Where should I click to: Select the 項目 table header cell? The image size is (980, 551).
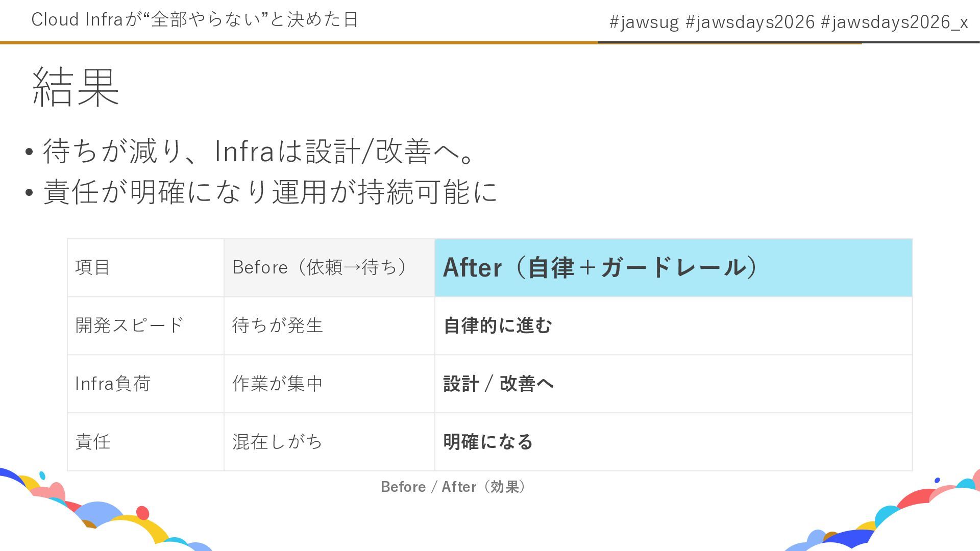(93, 267)
